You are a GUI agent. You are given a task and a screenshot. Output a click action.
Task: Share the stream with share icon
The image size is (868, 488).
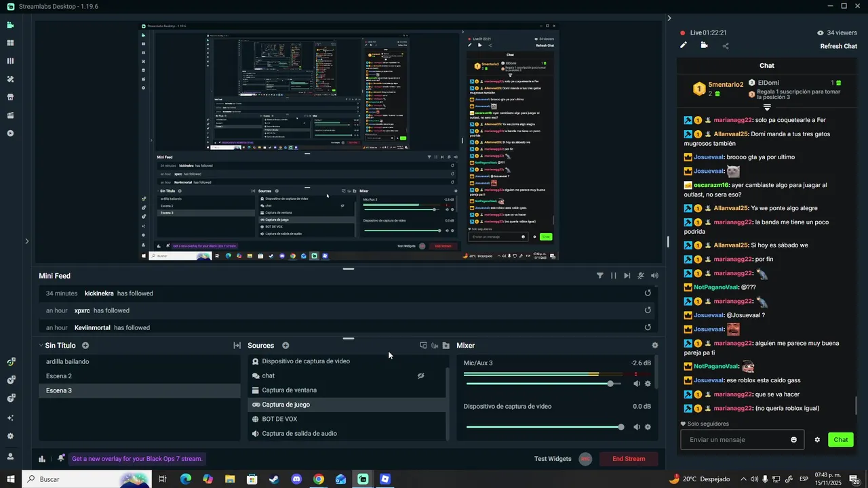[x=726, y=46]
